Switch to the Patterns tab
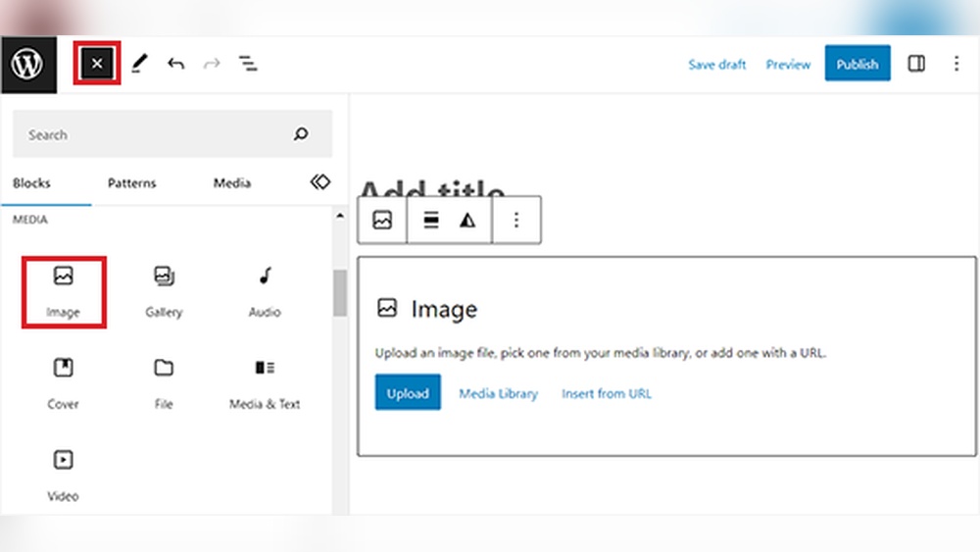The image size is (980, 552). pos(131,183)
